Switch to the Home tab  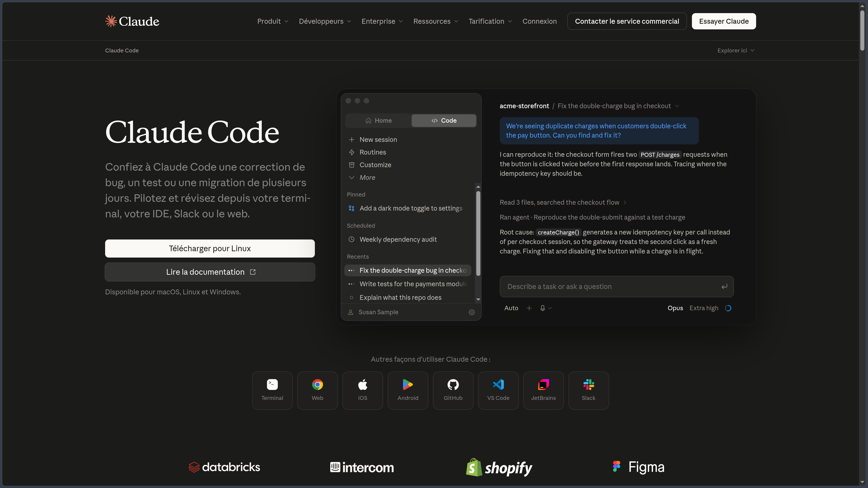[378, 121]
